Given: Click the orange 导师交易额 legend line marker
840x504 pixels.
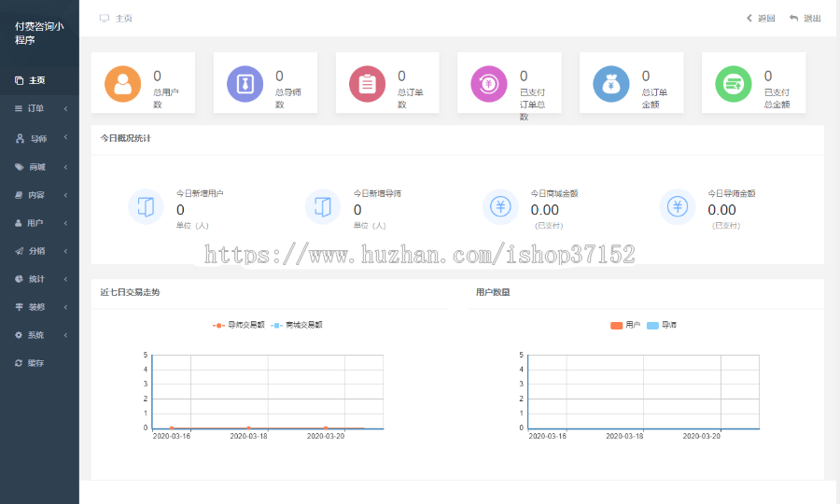Looking at the screenshot, I should [x=218, y=325].
